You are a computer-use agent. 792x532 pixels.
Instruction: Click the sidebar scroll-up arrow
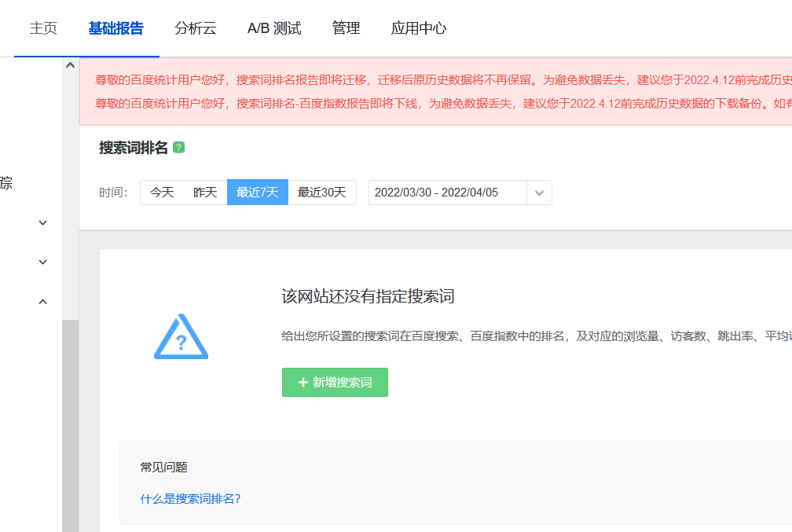(70, 66)
